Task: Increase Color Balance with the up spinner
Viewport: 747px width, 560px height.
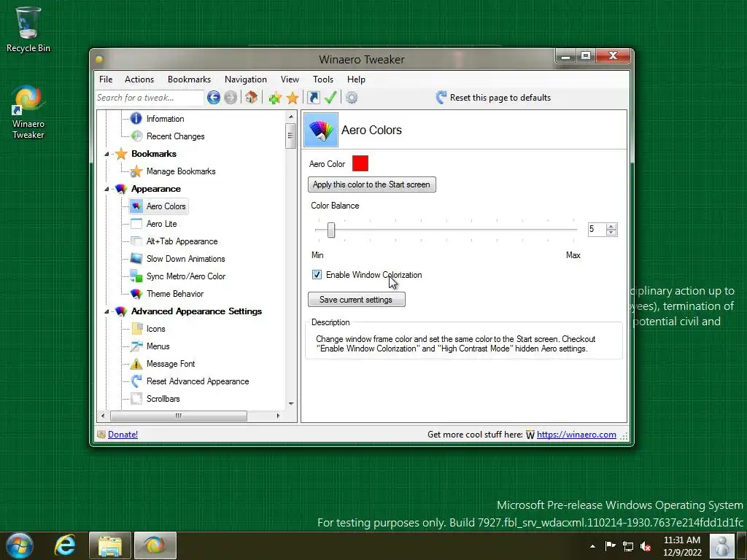Action: [x=612, y=226]
